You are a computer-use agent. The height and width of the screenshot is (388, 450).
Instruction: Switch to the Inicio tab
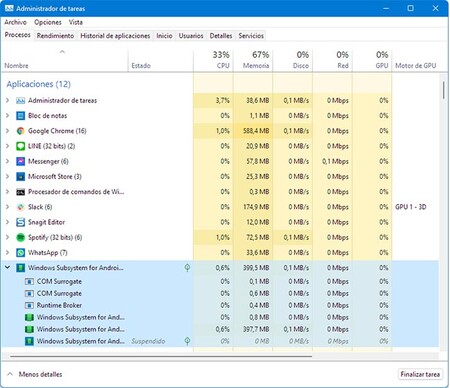tap(164, 36)
